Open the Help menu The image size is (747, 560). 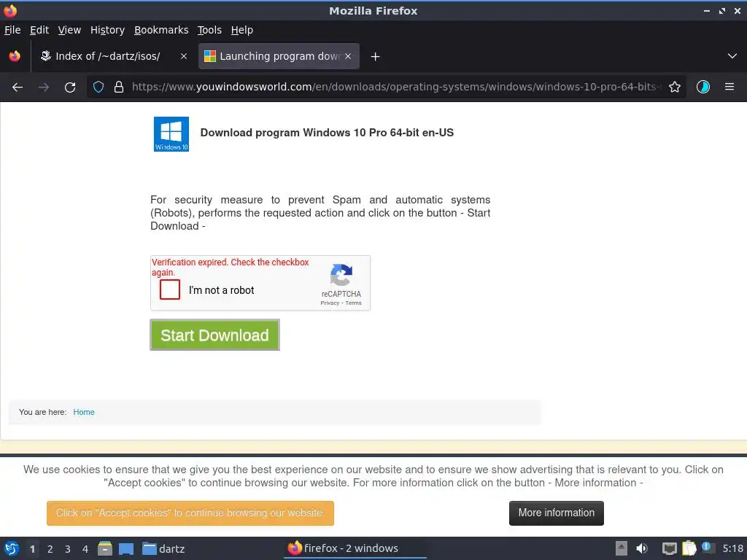point(242,30)
